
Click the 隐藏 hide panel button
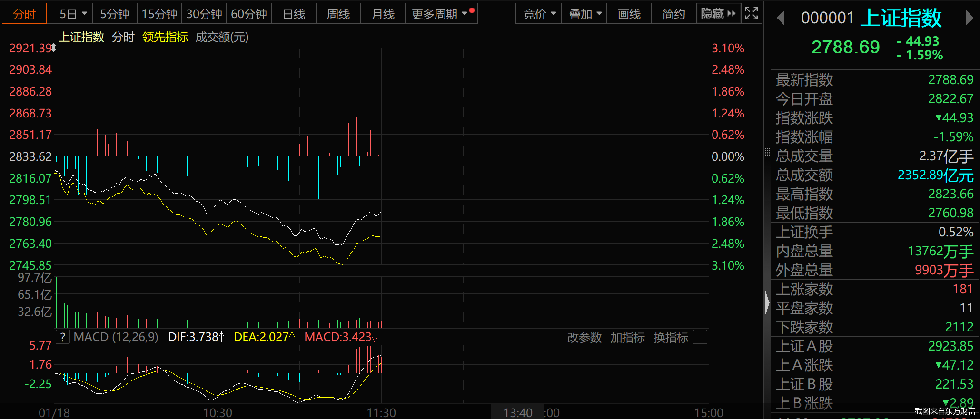(718, 14)
